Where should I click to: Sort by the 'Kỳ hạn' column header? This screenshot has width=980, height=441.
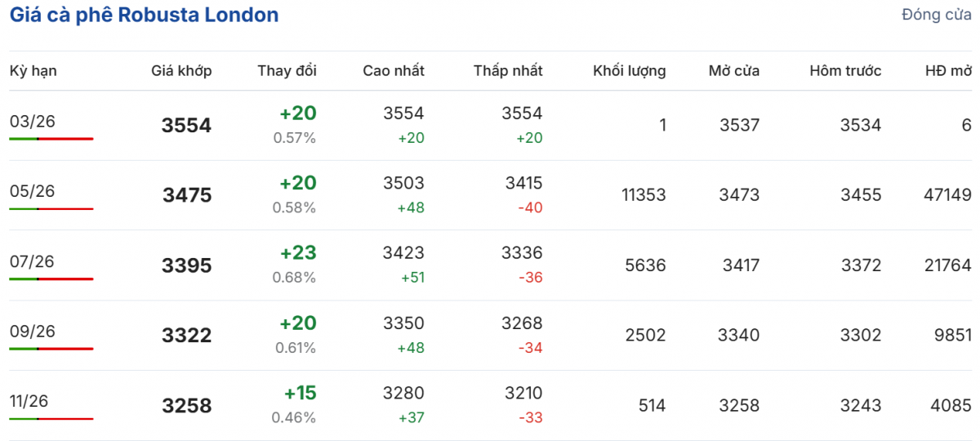click(33, 71)
